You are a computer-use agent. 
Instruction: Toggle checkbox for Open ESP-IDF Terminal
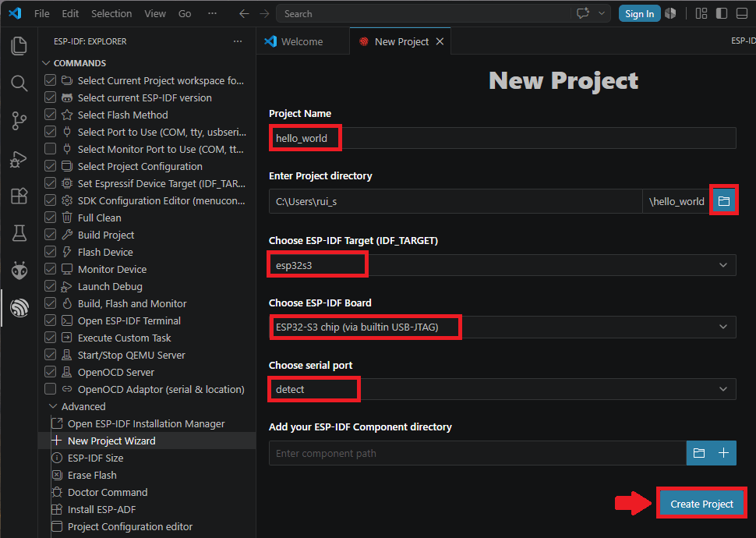pos(50,320)
